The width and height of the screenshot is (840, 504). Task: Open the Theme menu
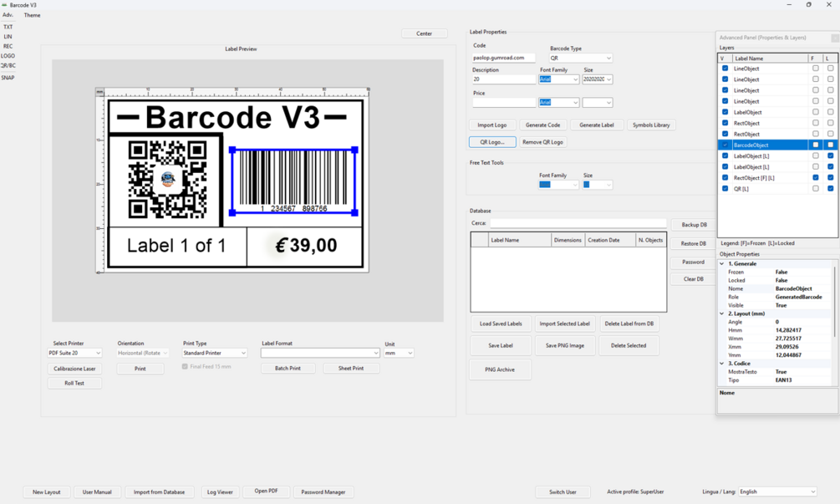coord(32,15)
